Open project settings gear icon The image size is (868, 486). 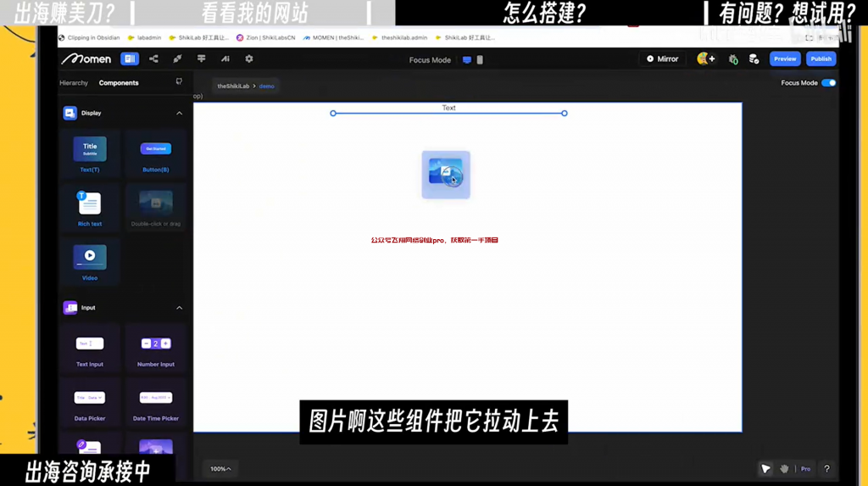(249, 59)
